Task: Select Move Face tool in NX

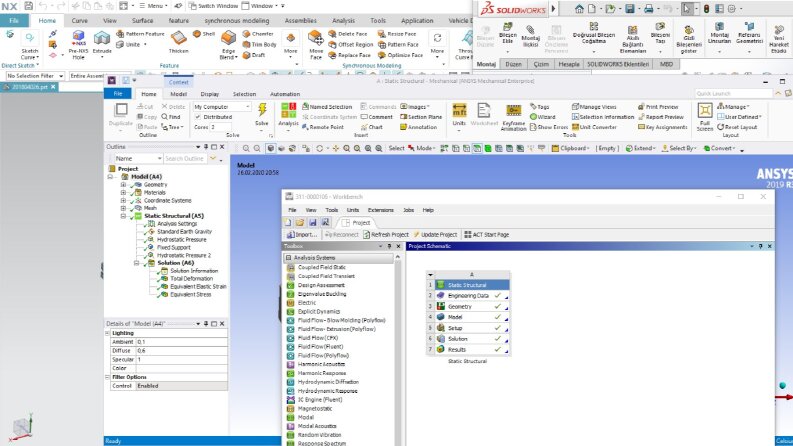Action: pyautogui.click(x=316, y=38)
